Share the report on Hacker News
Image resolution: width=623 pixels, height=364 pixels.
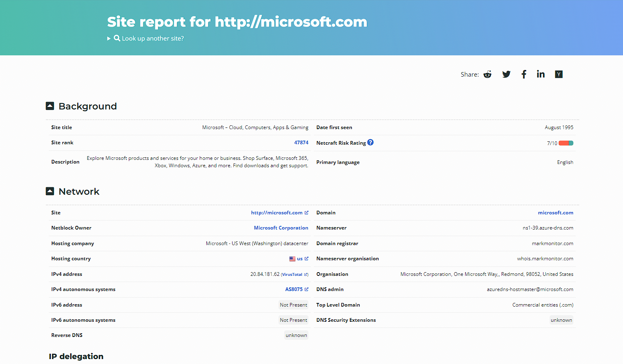559,74
